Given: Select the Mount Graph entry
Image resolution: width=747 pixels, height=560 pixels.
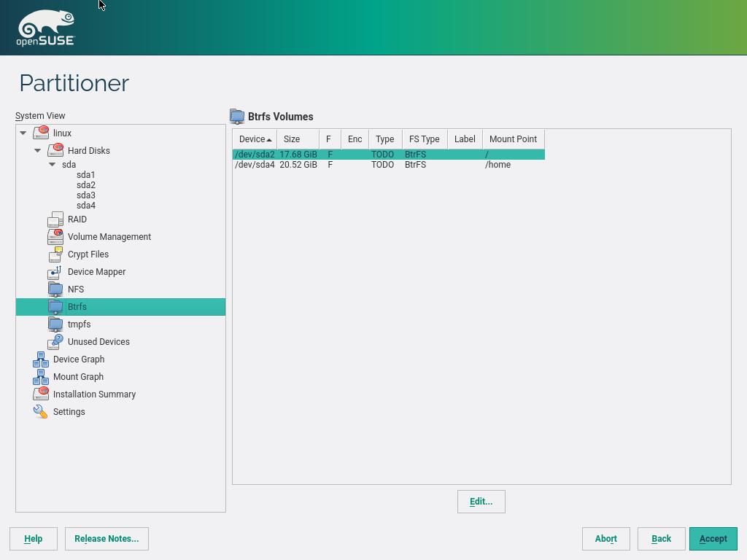Looking at the screenshot, I should tap(78, 377).
